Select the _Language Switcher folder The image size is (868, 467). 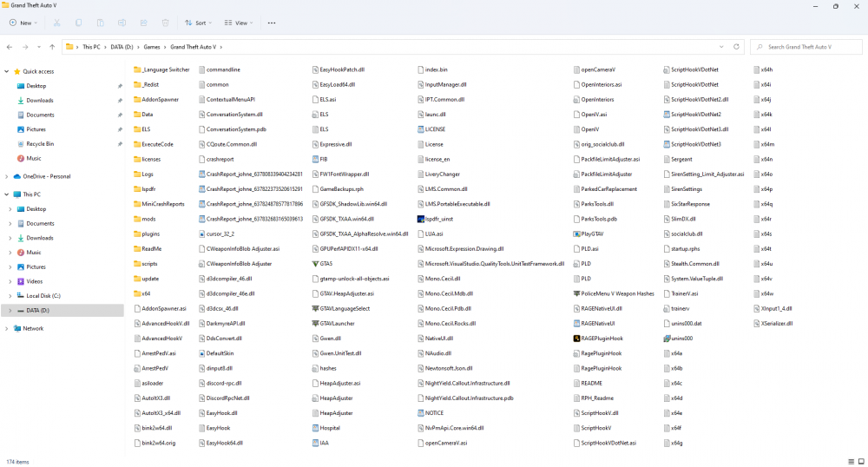coord(161,69)
